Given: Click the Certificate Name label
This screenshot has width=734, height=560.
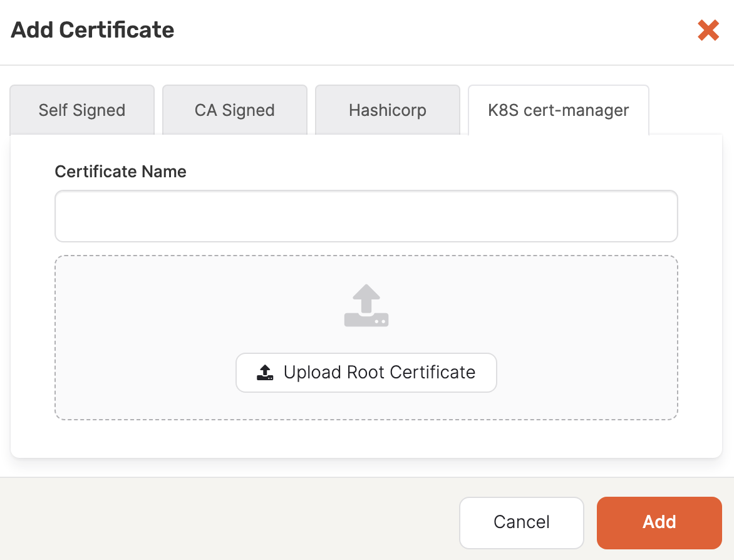Looking at the screenshot, I should coord(120,171).
